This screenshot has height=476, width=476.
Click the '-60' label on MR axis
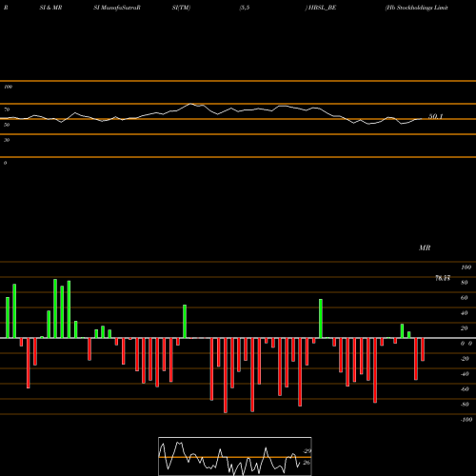pos(465,389)
